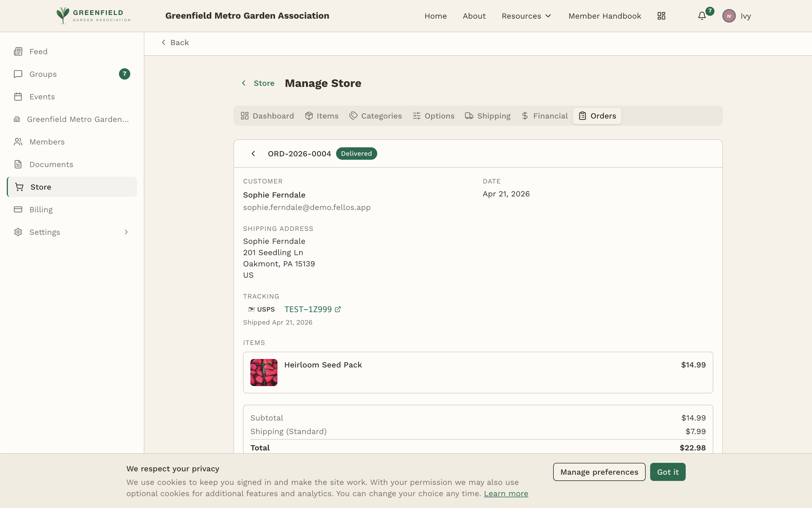
Task: Click the Documents file icon
Action: coord(18,164)
